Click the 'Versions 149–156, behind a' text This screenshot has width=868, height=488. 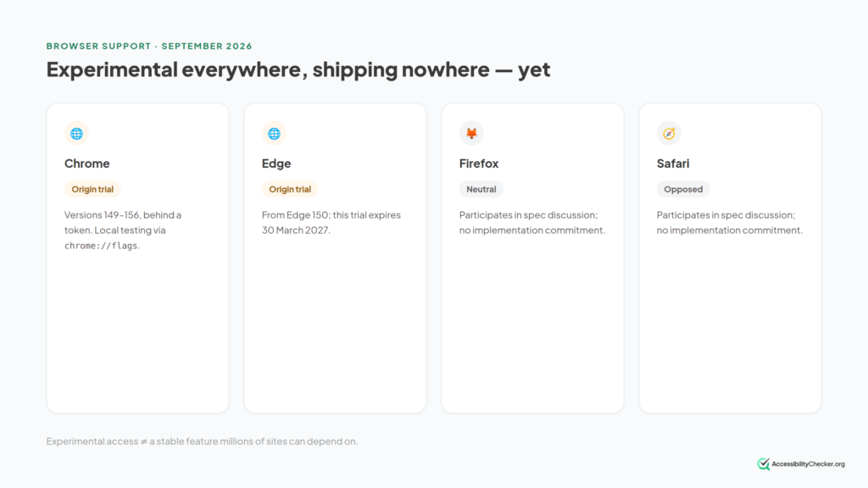tap(123, 214)
